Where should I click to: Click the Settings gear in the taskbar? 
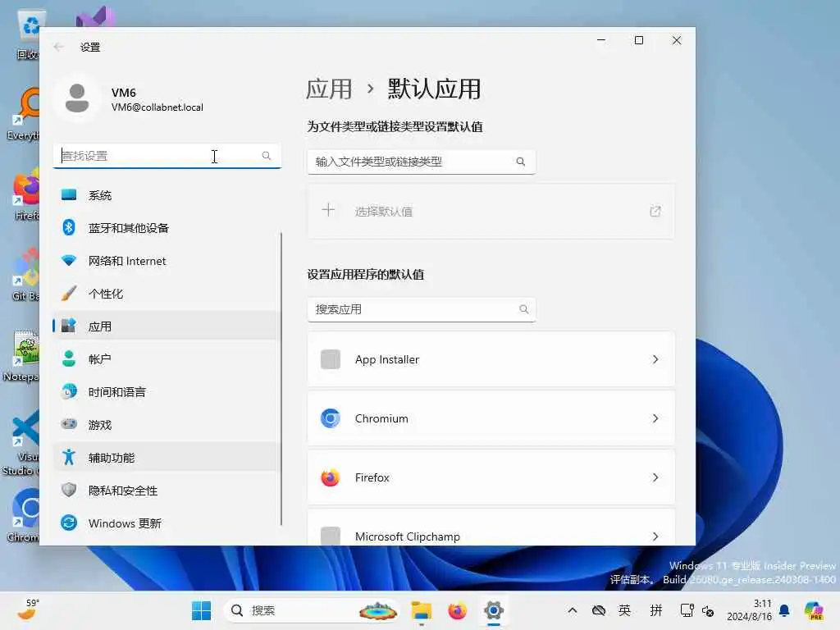tap(493, 610)
